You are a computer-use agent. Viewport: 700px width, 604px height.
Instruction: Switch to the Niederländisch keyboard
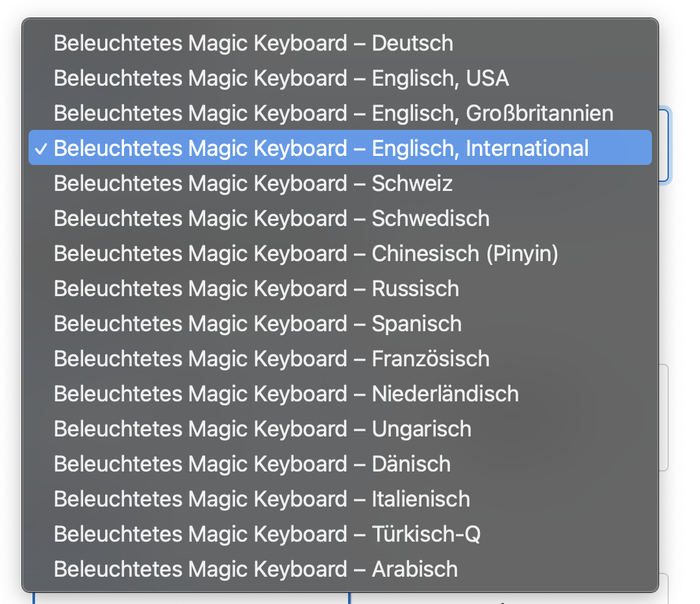(286, 394)
